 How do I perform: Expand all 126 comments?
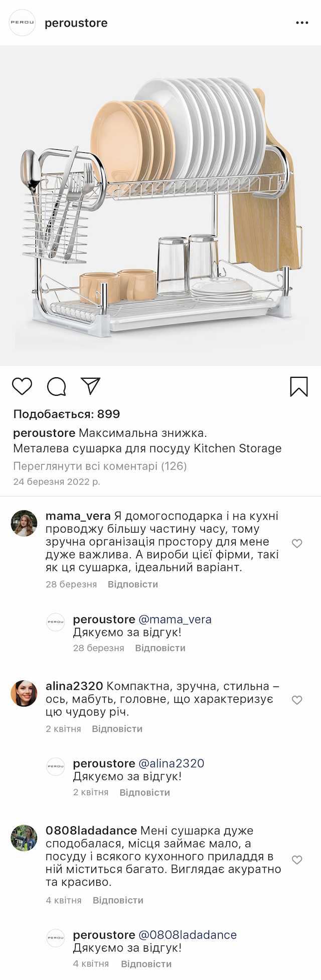(x=100, y=466)
